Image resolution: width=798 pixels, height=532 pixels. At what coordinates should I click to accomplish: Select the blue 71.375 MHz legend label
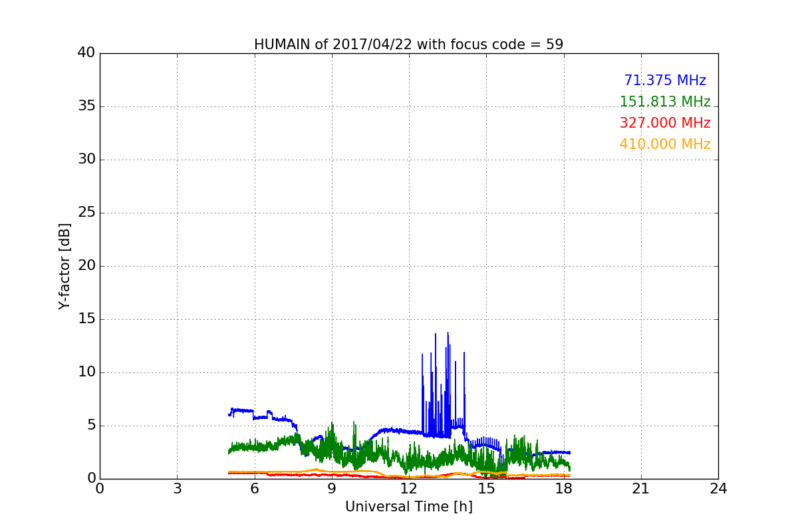point(665,80)
